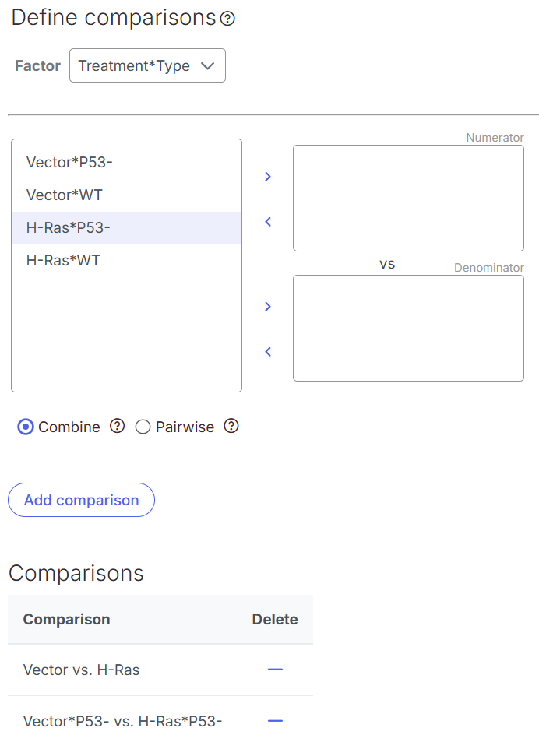
Task: Move selection to Denominator with right arrow
Action: (268, 307)
